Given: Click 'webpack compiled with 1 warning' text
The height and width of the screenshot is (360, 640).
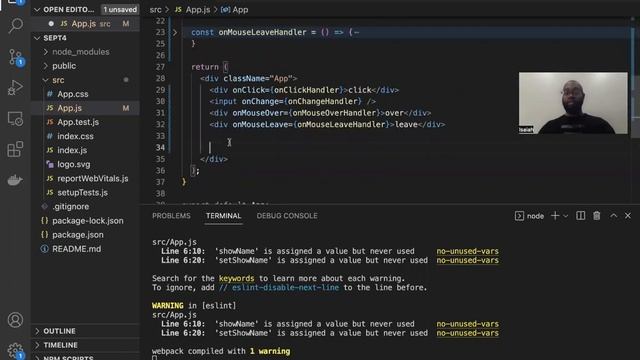Looking at the screenshot, I should click(x=221, y=351).
